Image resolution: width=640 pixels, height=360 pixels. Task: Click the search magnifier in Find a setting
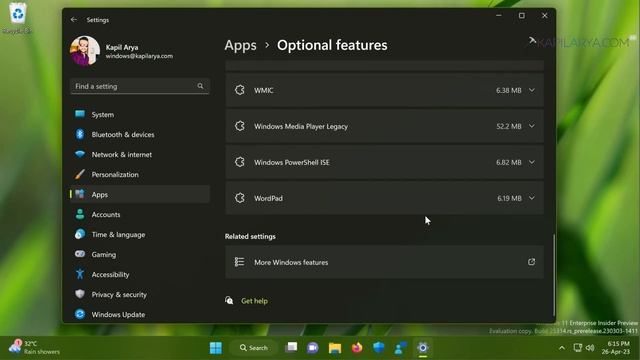click(200, 86)
